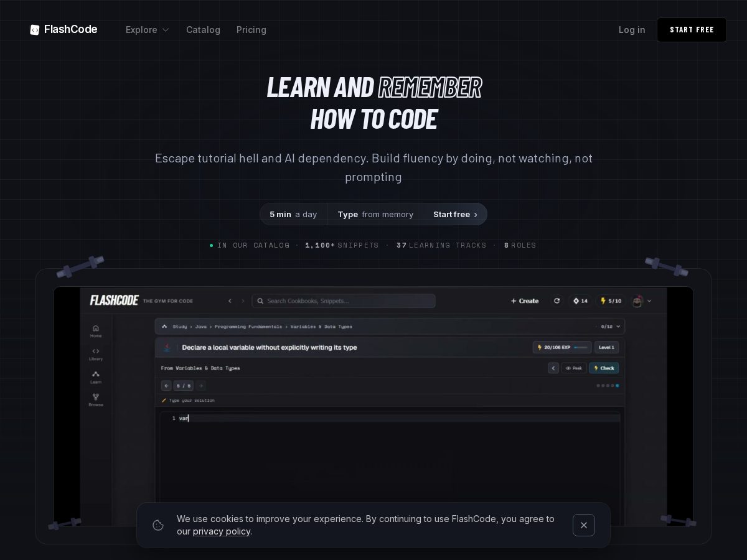Click the outlined word REMEMBER in the headline
This screenshot has height=560, width=747.
coord(430,87)
